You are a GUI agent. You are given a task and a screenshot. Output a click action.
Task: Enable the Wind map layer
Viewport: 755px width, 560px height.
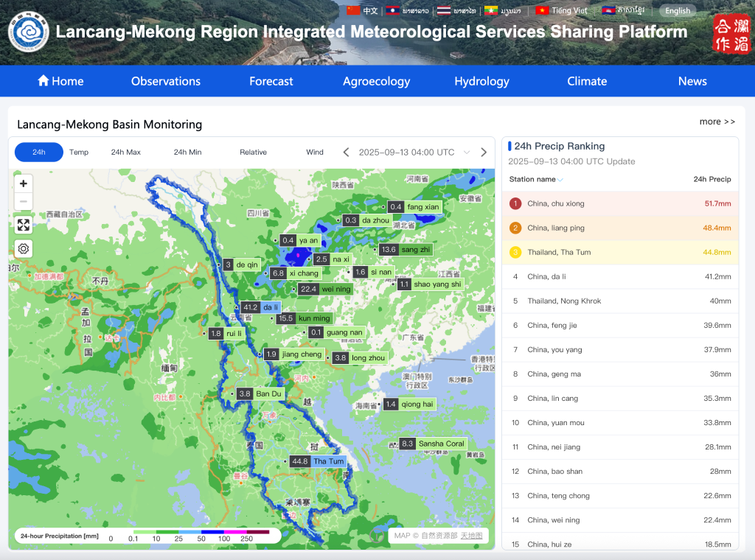tap(315, 153)
